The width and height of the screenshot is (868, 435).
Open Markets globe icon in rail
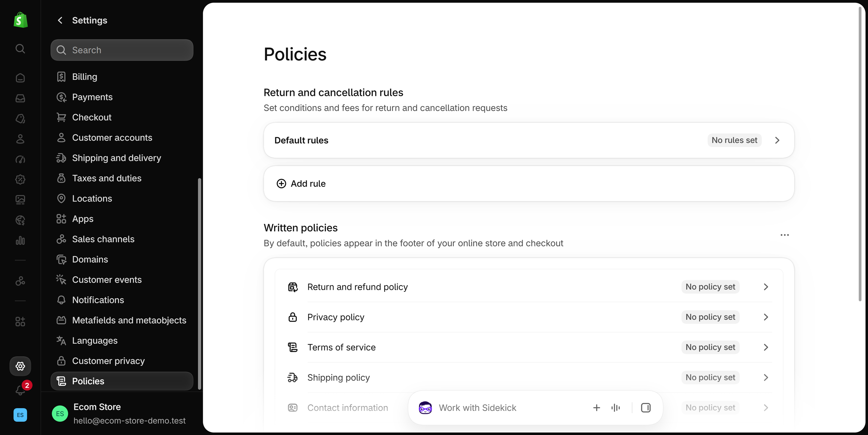[x=20, y=220]
